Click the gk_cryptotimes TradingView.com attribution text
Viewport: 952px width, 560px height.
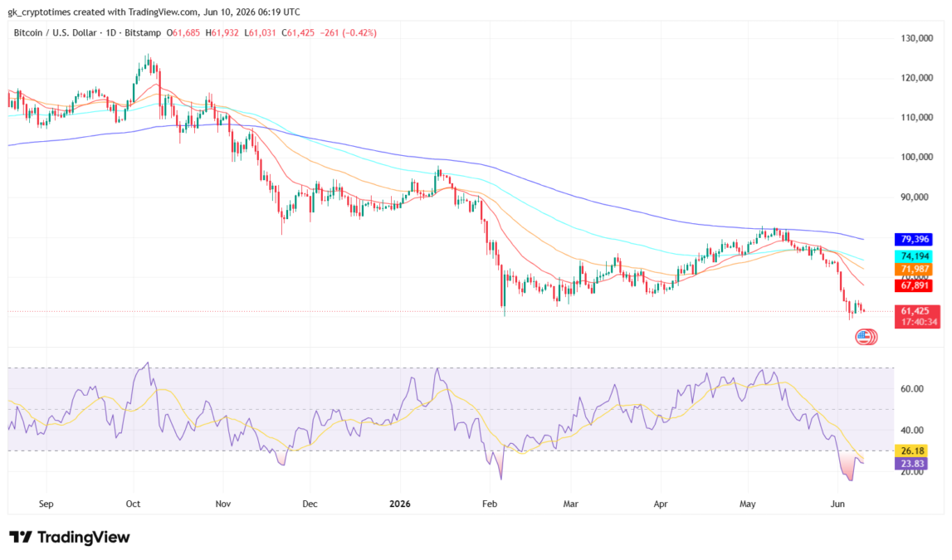[x=154, y=12]
